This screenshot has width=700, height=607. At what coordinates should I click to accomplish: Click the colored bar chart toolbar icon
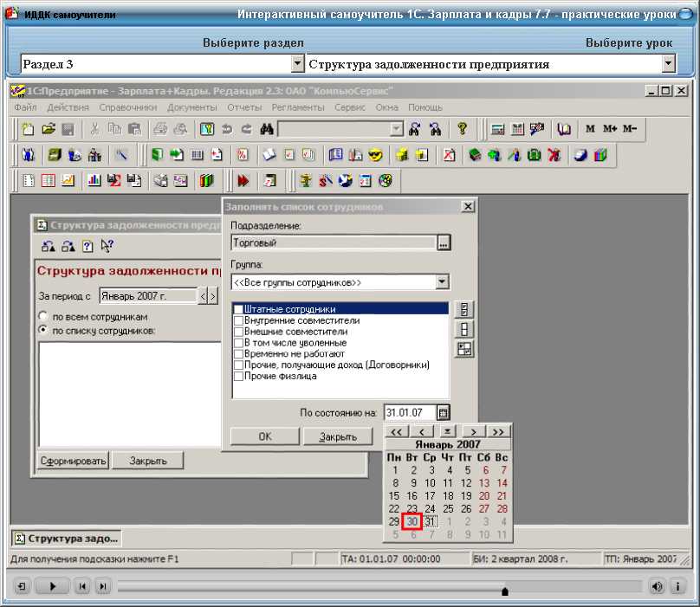(94, 181)
